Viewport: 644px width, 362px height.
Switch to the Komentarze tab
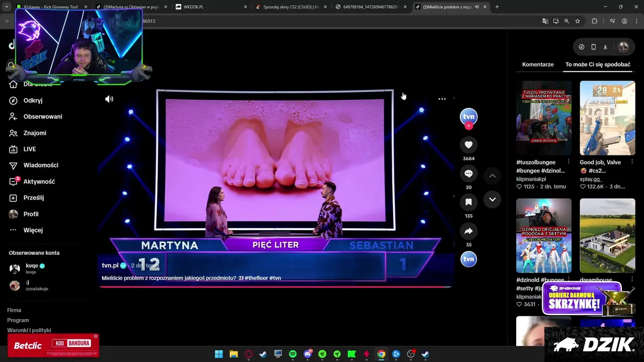pyautogui.click(x=538, y=64)
